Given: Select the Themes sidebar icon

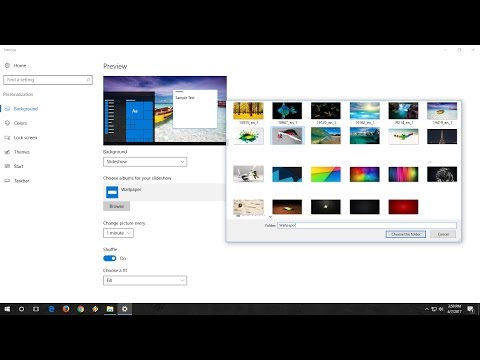Looking at the screenshot, I should (7, 152).
